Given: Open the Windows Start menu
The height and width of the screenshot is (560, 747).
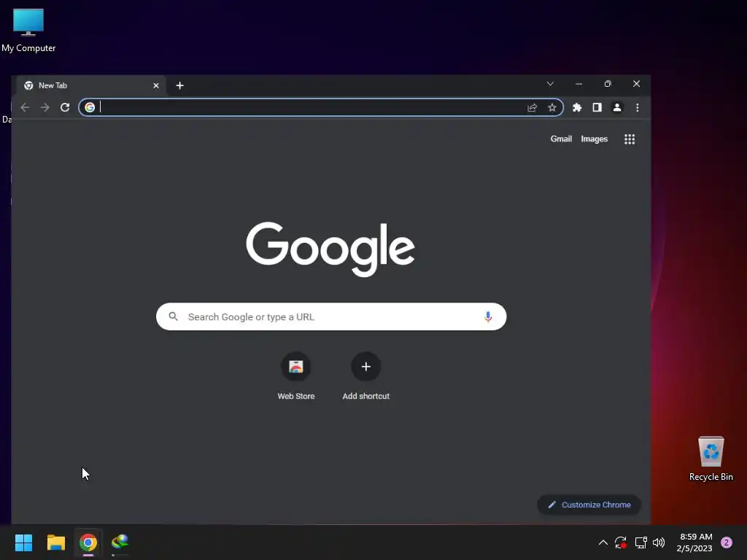Looking at the screenshot, I should pyautogui.click(x=23, y=542).
